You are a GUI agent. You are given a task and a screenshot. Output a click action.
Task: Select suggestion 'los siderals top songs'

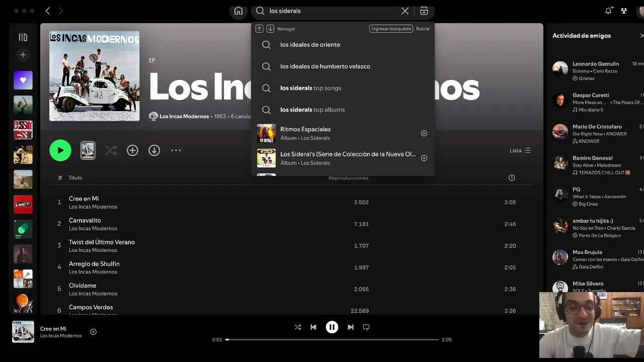343,88
